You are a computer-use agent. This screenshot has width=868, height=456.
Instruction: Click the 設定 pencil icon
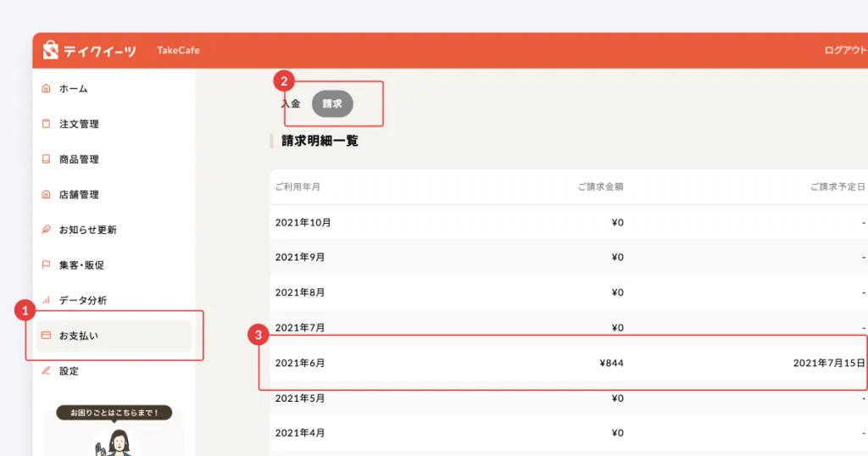[46, 370]
